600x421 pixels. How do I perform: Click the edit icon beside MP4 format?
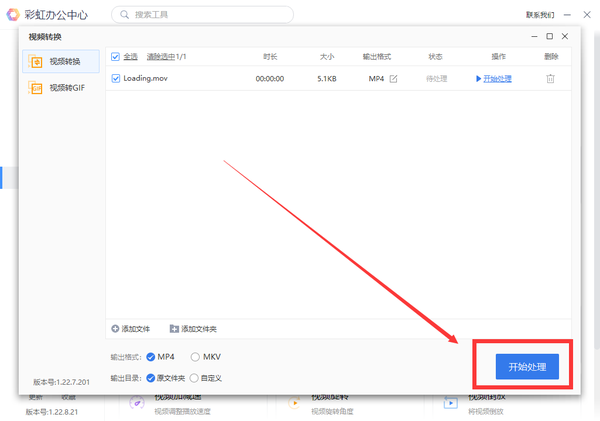[393, 78]
